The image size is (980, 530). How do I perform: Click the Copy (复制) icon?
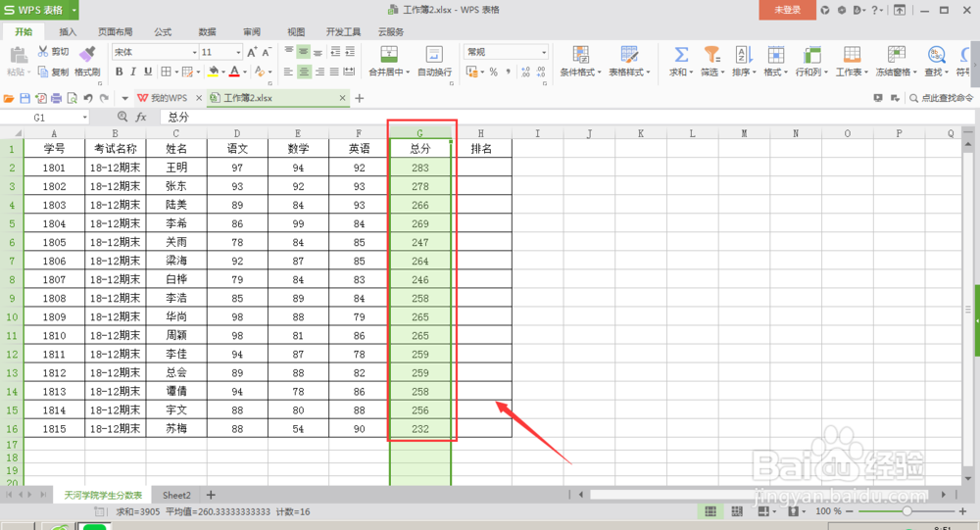[x=43, y=72]
